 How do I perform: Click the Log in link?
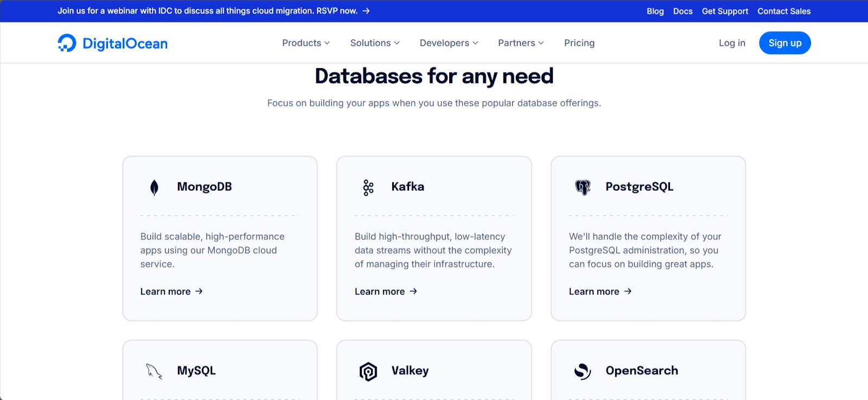(732, 43)
